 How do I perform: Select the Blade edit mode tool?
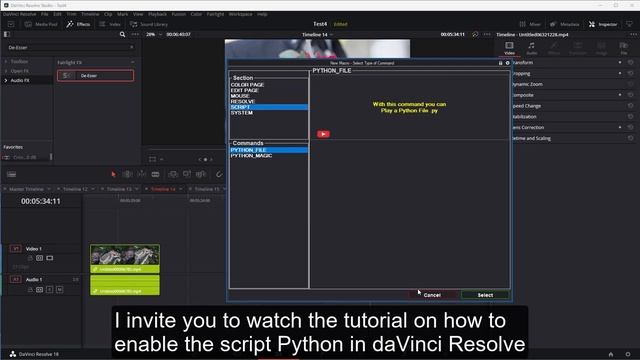[156, 174]
